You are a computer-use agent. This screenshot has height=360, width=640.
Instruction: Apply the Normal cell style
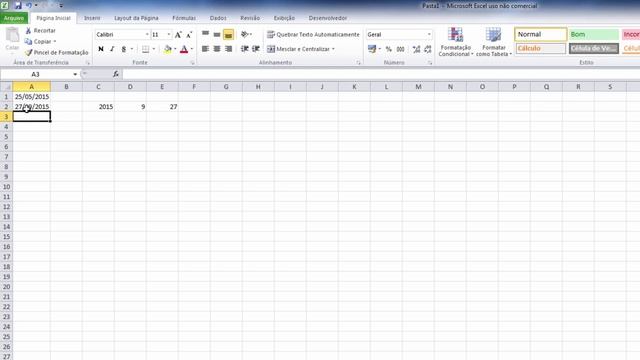[x=540, y=34]
